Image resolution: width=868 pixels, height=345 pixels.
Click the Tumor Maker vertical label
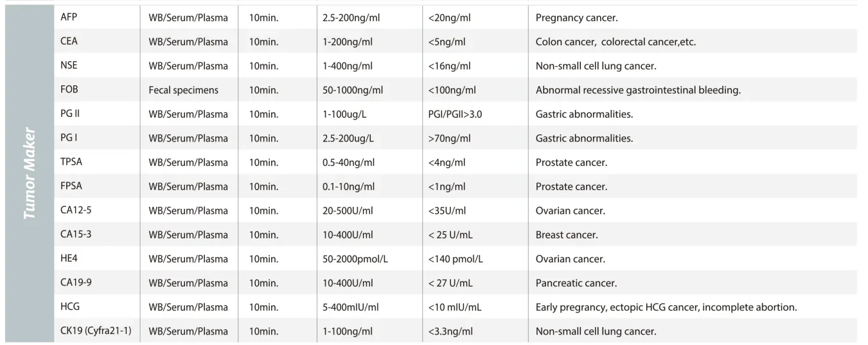(30, 175)
